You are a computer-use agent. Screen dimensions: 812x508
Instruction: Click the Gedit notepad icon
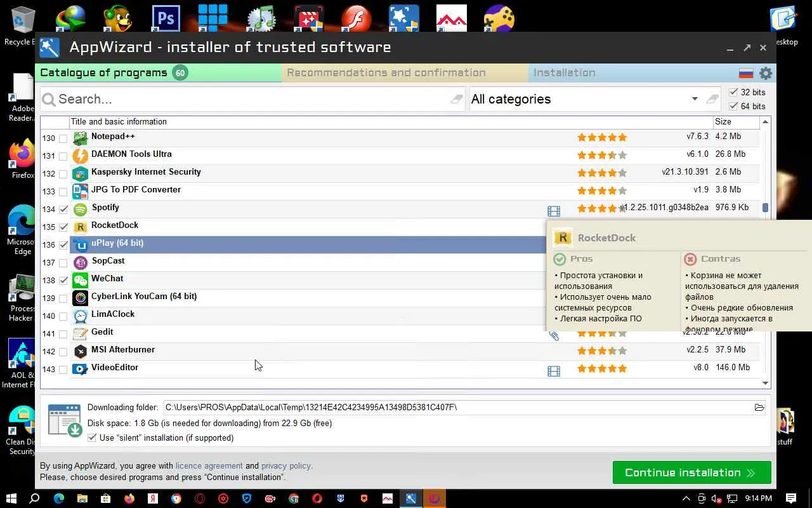(x=80, y=333)
